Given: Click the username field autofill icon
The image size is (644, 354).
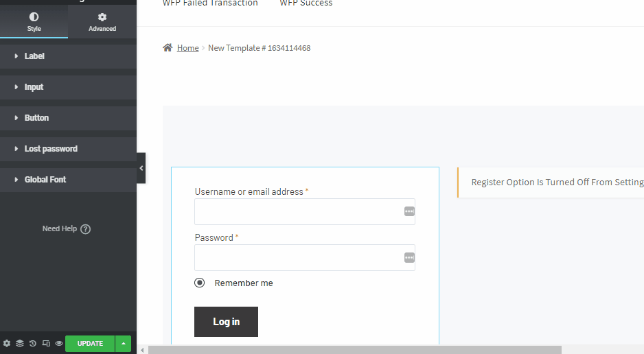Looking at the screenshot, I should (x=409, y=211).
